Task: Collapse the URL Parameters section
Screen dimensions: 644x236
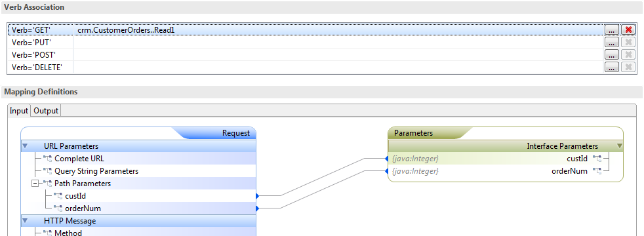Action: click(x=25, y=146)
